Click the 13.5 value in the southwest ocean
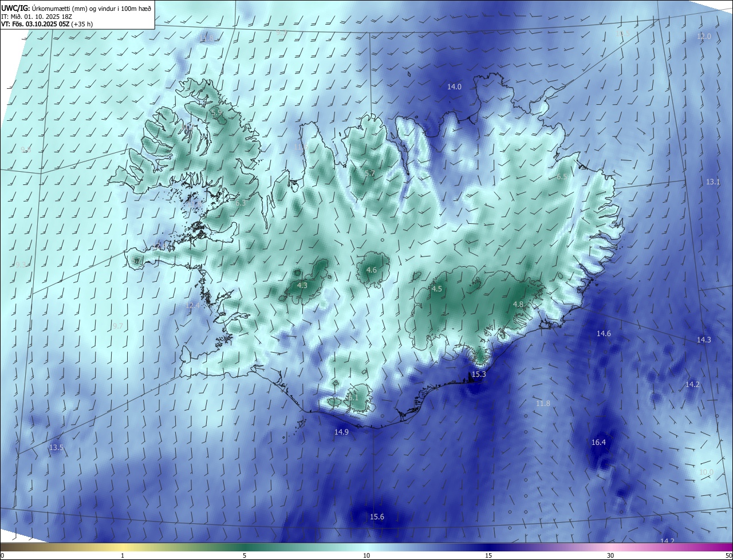Viewport: 733px width, 560px height. [56, 447]
